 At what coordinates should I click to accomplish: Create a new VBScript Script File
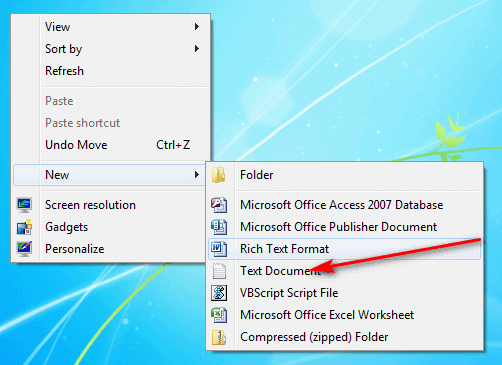pos(345,293)
